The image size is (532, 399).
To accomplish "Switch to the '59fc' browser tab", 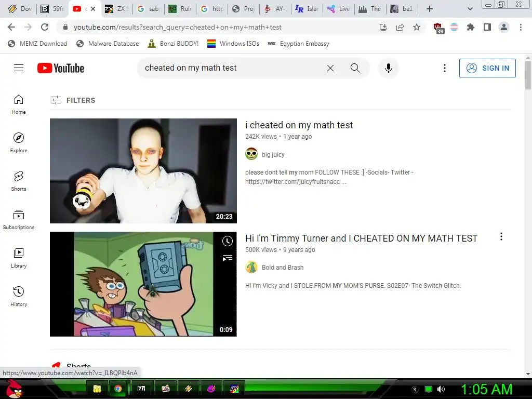I will (52, 9).
